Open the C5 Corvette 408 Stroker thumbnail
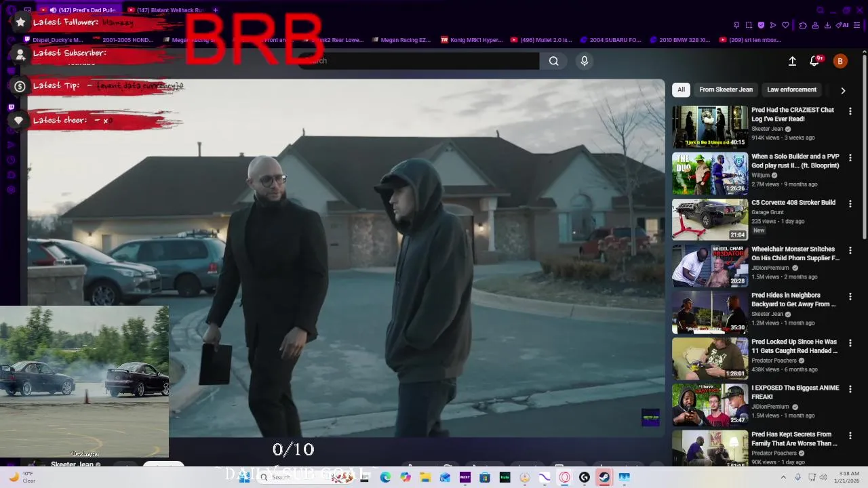 [710, 220]
